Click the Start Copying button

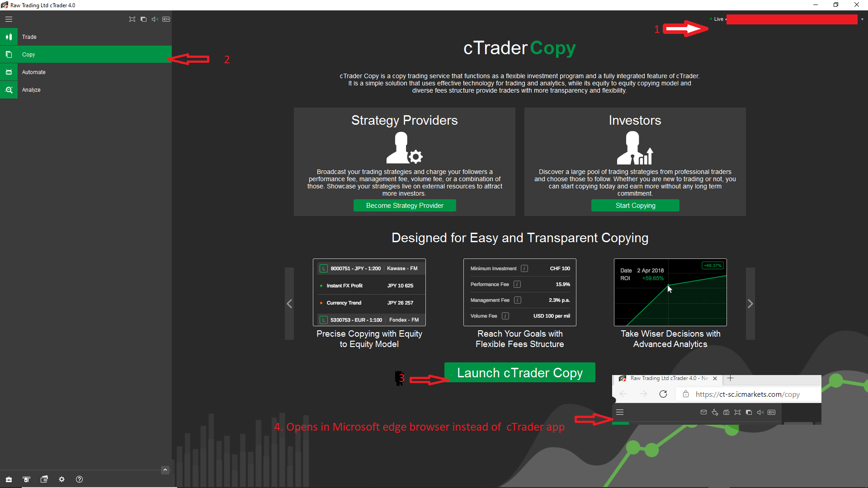(635, 206)
